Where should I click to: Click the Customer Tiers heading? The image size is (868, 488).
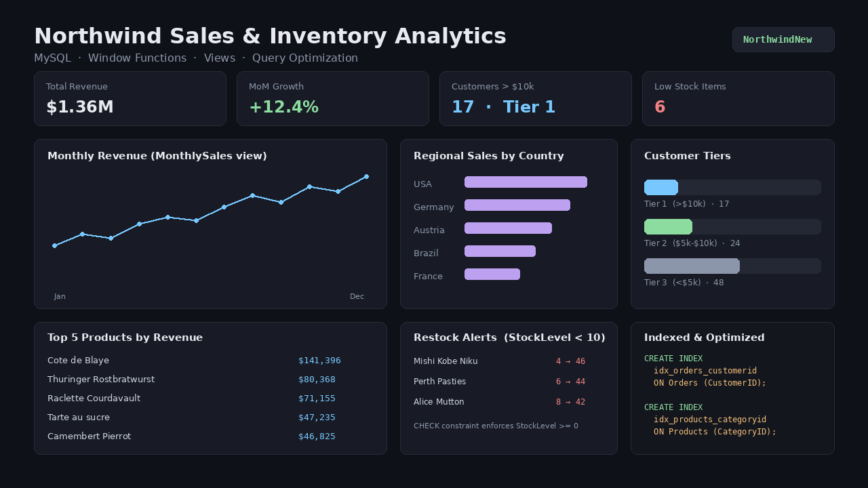tap(688, 156)
